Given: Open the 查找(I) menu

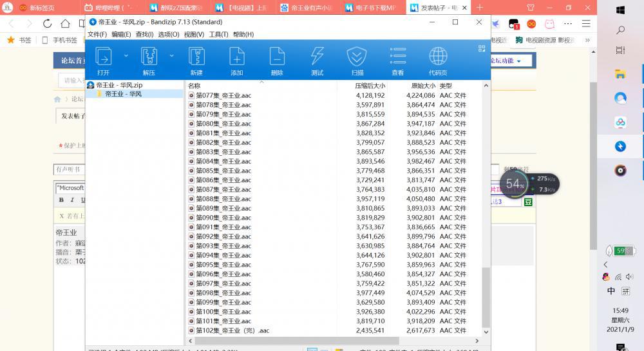Looking at the screenshot, I should click(144, 35).
